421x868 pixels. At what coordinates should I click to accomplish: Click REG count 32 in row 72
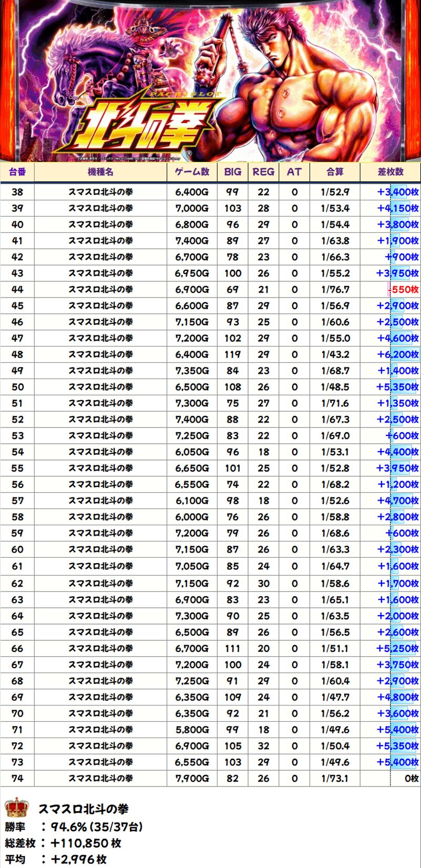263,746
